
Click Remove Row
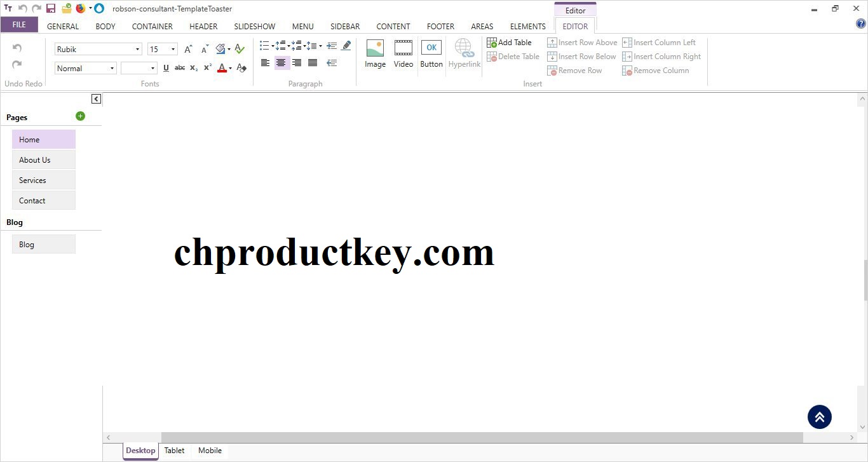[575, 71]
